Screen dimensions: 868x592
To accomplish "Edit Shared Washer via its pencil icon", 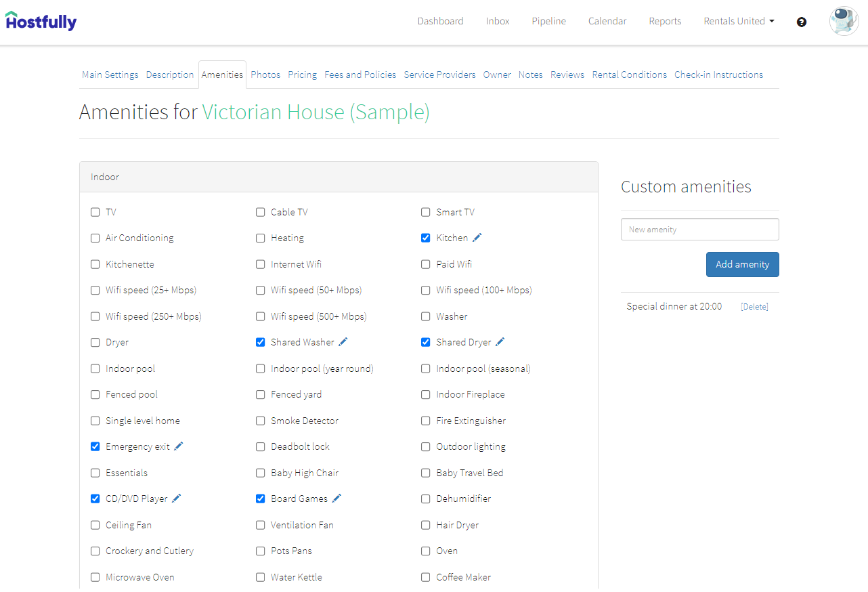I will [x=343, y=342].
